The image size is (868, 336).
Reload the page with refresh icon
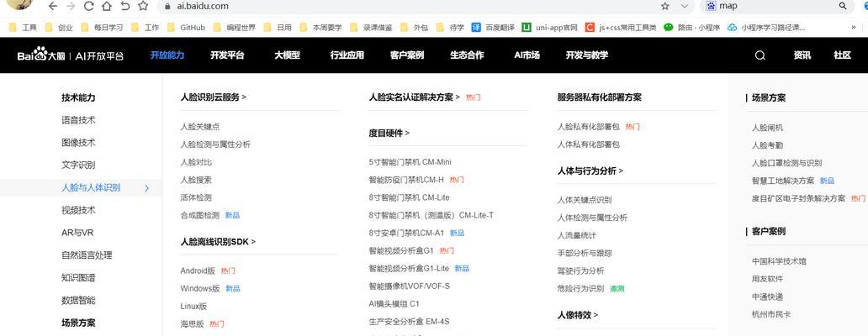point(88,6)
